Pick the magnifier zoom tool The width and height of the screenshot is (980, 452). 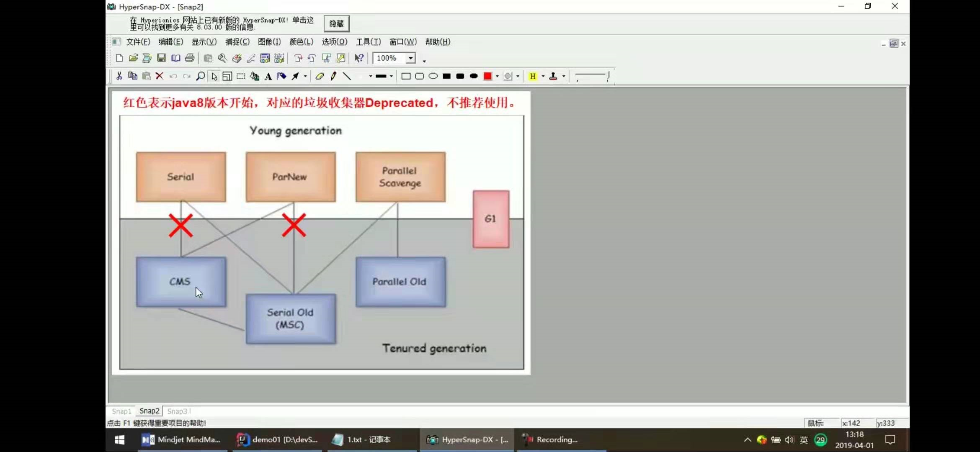201,76
